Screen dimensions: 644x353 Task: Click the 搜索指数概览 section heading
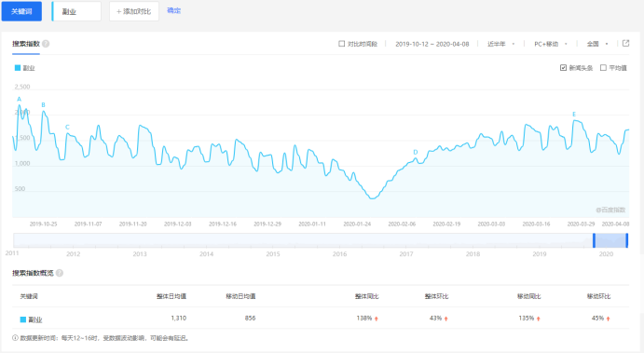coord(33,273)
